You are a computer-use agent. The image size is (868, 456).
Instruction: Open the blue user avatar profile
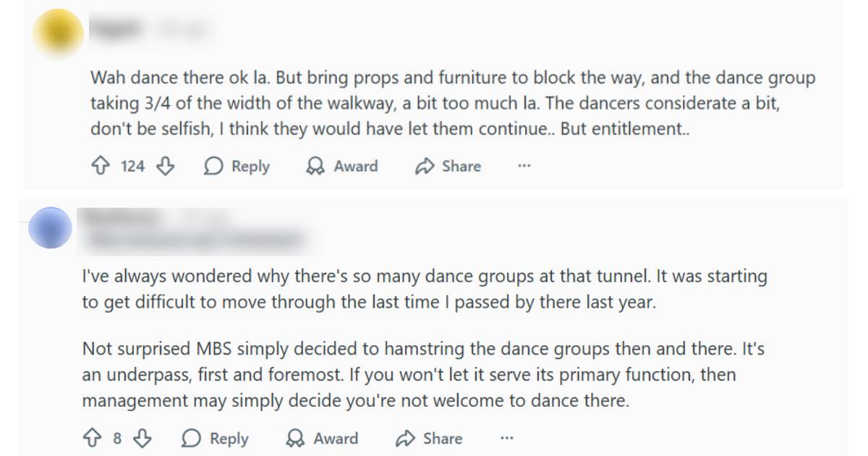pyautogui.click(x=51, y=228)
